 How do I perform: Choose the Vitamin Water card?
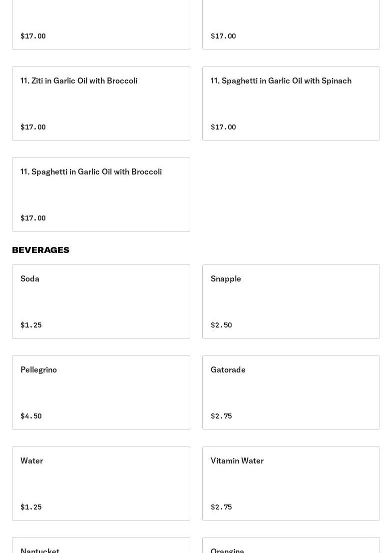point(291,483)
